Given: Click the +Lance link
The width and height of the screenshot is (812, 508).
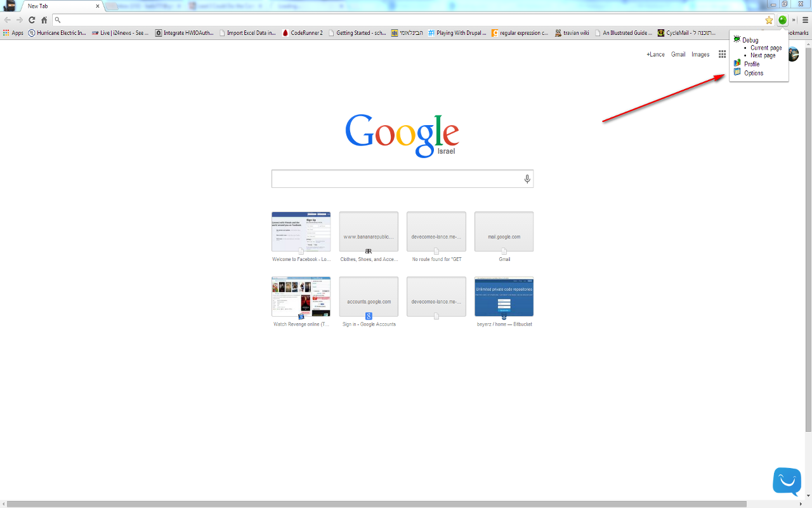Looking at the screenshot, I should [x=655, y=55].
